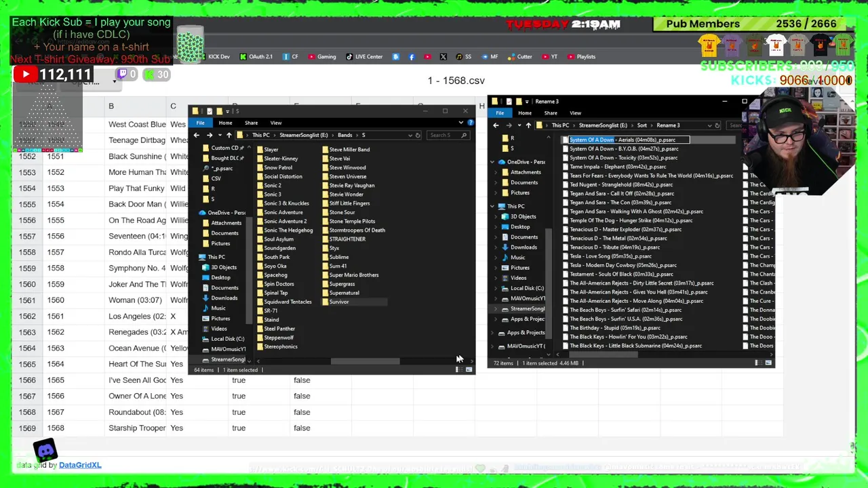Open File menu in S folder window
868x488 pixels.
[200, 123]
